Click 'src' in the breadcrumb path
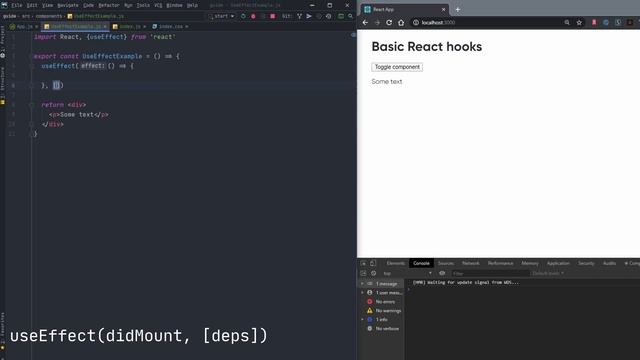The width and height of the screenshot is (640, 360). click(x=26, y=16)
